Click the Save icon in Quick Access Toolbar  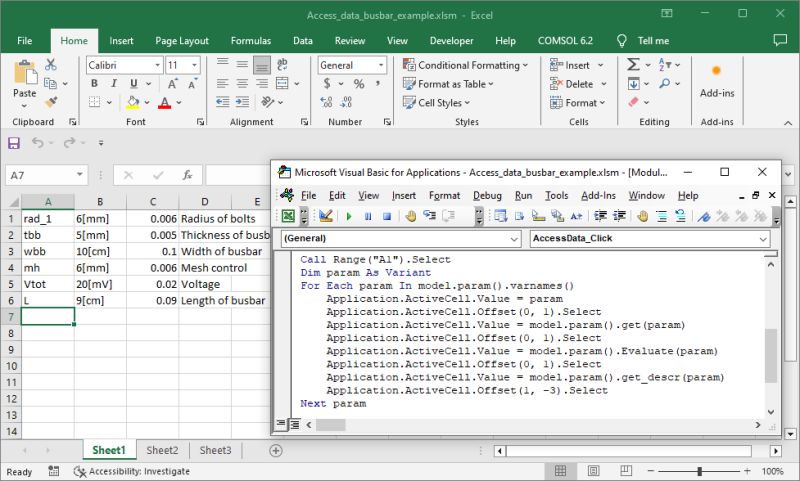tap(14, 143)
